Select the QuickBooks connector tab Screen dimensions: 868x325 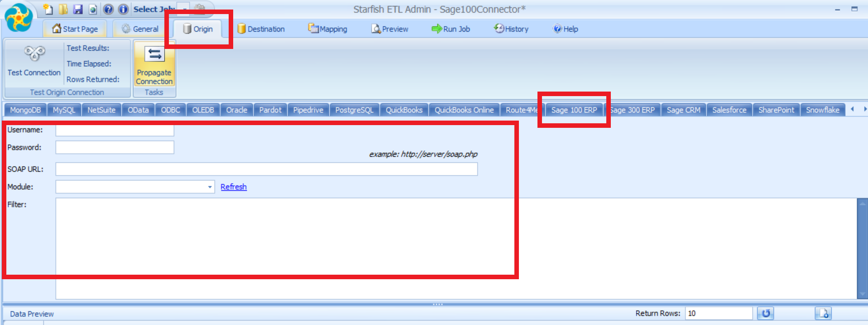(404, 110)
